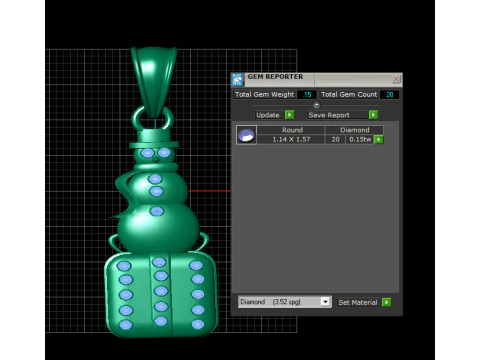
Task: Select the left eye gem on snowman
Action: pyautogui.click(x=147, y=153)
